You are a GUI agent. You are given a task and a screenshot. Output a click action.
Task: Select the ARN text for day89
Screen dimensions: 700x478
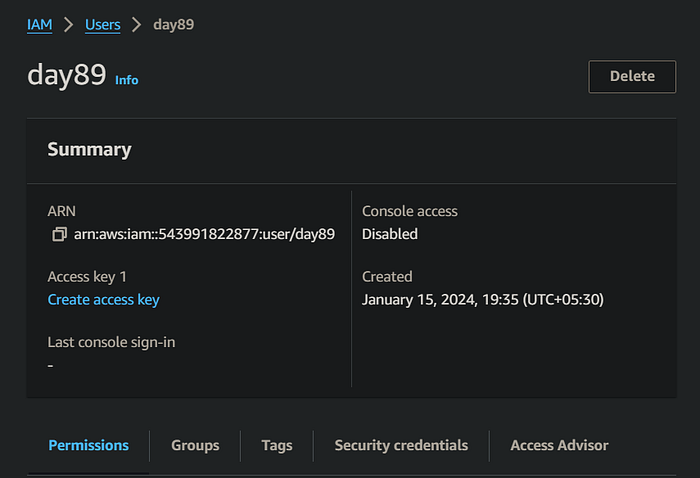(204, 234)
